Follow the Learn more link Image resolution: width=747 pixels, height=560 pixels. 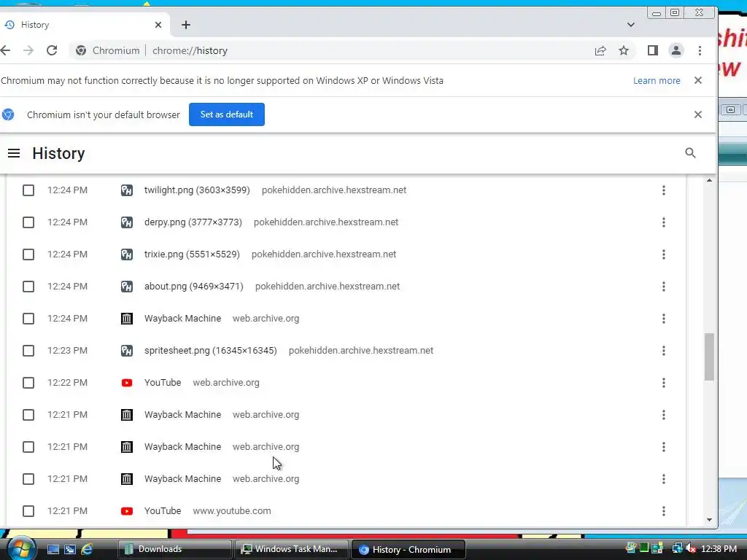(657, 80)
